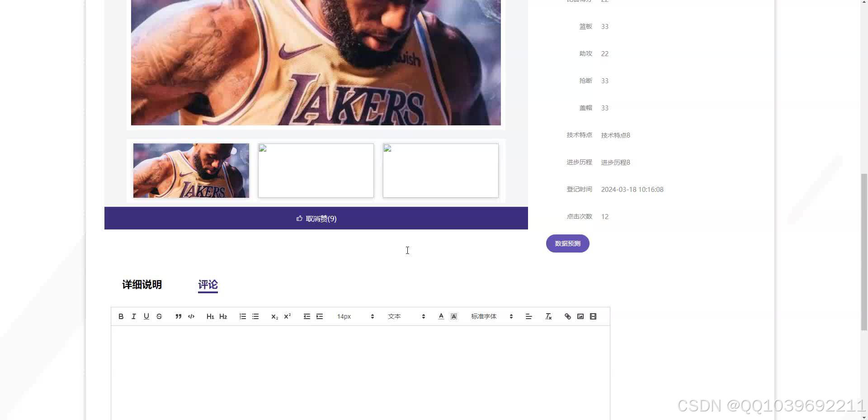Click the large Lakers jersey main image
The image size is (868, 420).
316,62
